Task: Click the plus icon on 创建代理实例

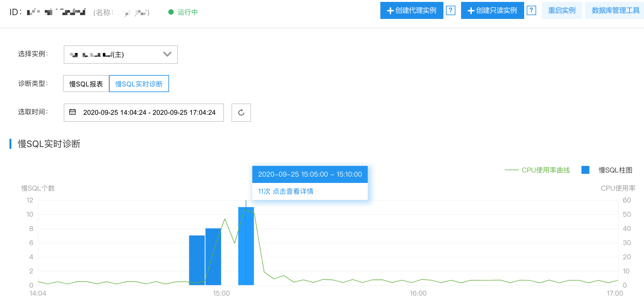Action: 390,11
